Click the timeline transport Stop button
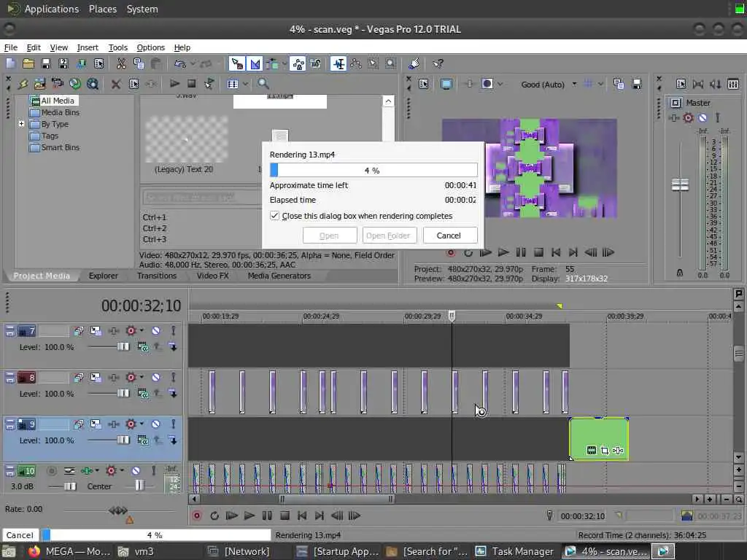This screenshot has height=560, width=747. (285, 516)
